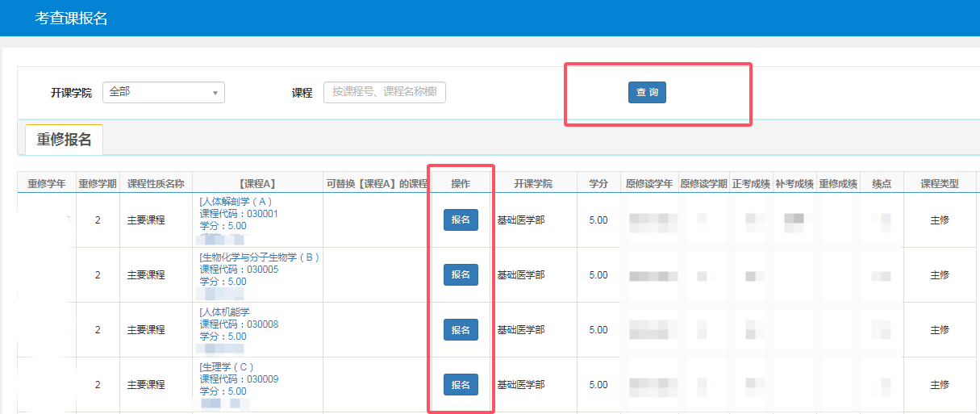This screenshot has height=414, width=980.
Task: Click the 绩点 column header
Action: click(882, 183)
